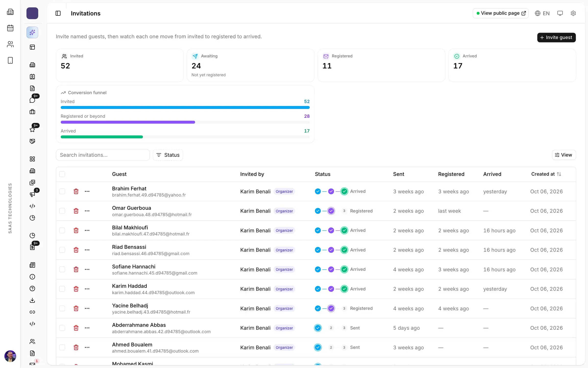Toggle the sidebar panel icon
Image resolution: width=588 pixels, height=368 pixels.
click(x=58, y=13)
